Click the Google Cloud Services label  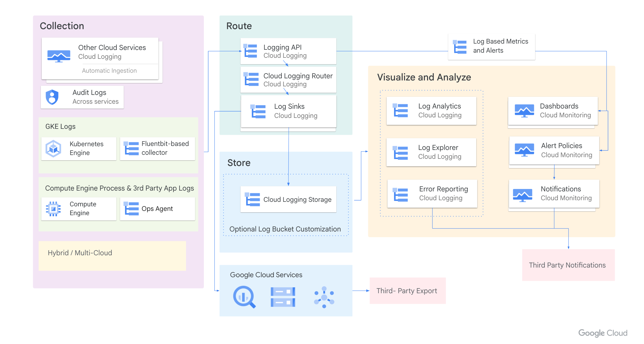pos(266,275)
